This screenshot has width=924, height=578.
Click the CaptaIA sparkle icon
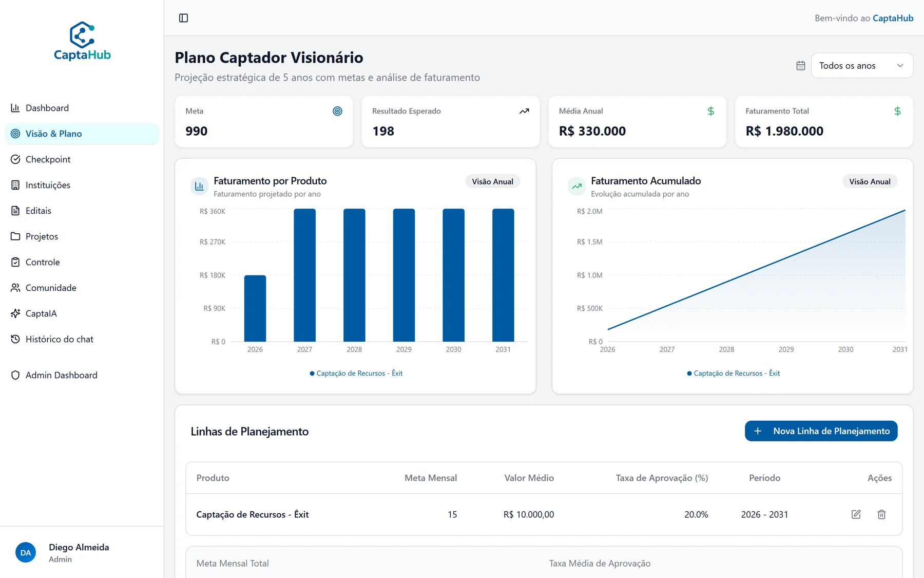[15, 313]
